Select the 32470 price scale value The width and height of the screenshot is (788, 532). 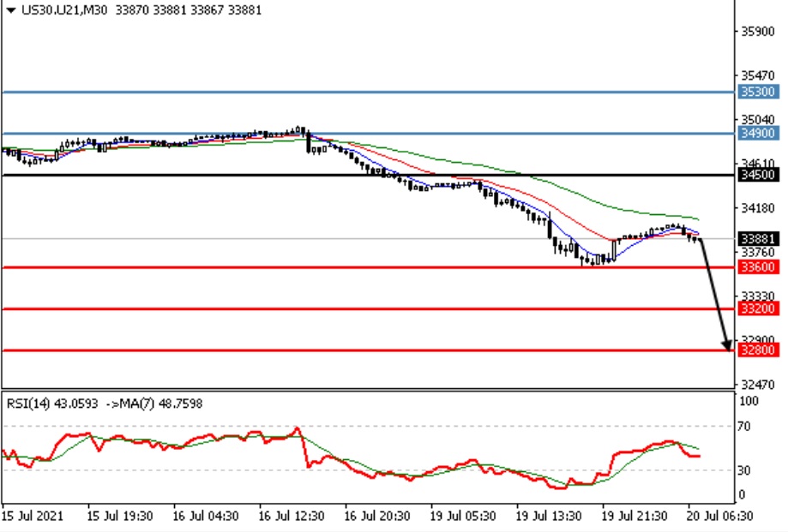tap(758, 385)
